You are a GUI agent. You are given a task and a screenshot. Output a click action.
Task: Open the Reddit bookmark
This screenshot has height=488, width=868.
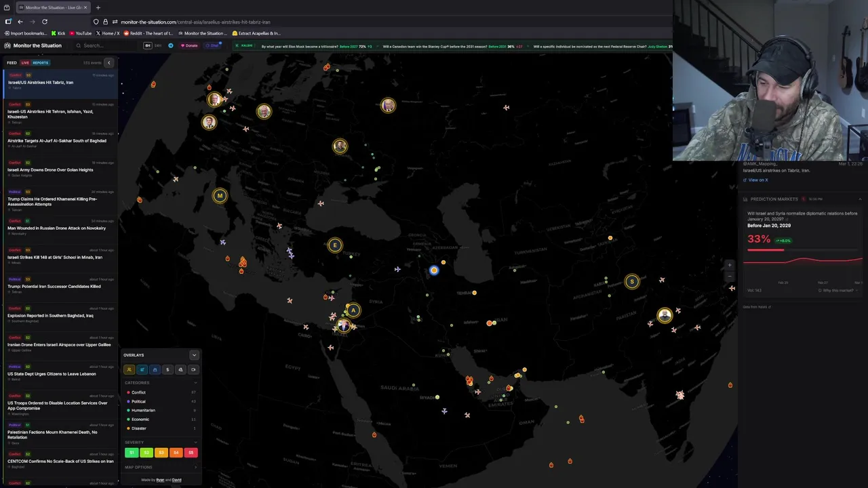pyautogui.click(x=148, y=33)
